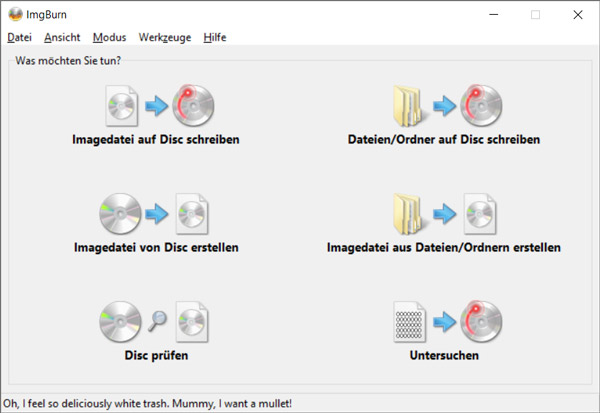Click 'Was möchten Sie tun?' group heading
The width and height of the screenshot is (600, 413).
point(68,60)
